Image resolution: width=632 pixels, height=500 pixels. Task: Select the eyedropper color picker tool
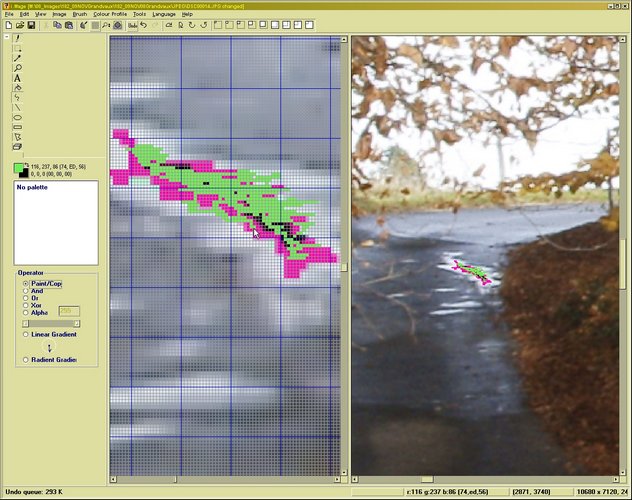(x=18, y=58)
